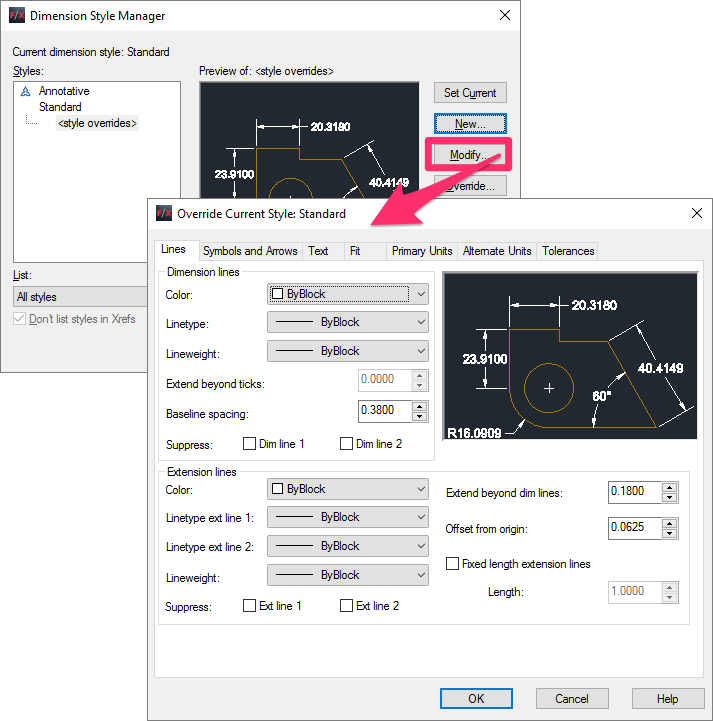Click ByBlock color swatch in Dimension lines
The image size is (713, 721).
pyautogui.click(x=277, y=293)
